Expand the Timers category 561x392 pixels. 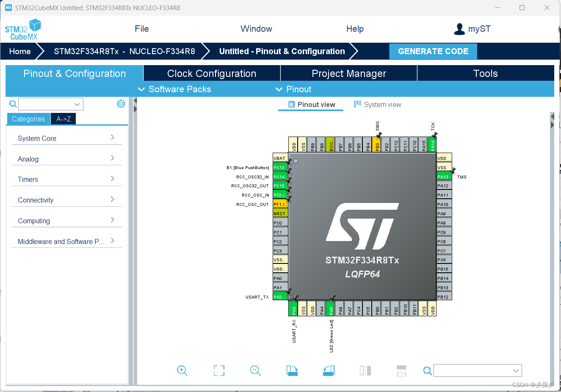[66, 179]
